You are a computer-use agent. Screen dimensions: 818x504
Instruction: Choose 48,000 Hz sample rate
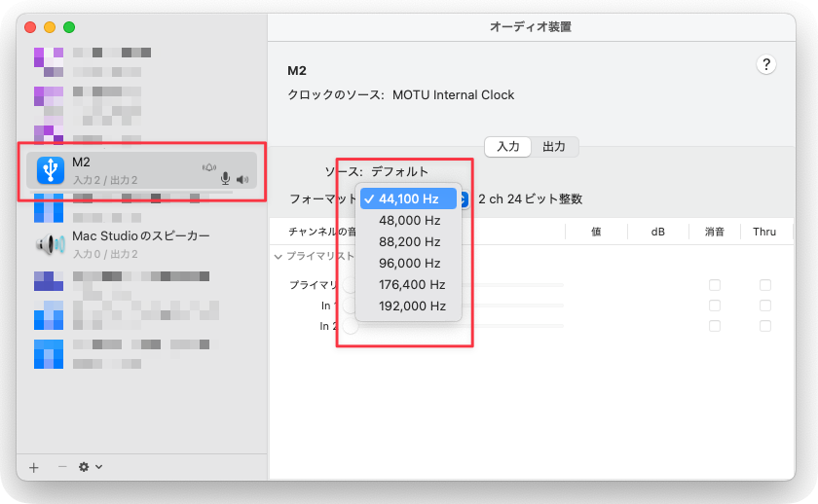[x=408, y=221]
